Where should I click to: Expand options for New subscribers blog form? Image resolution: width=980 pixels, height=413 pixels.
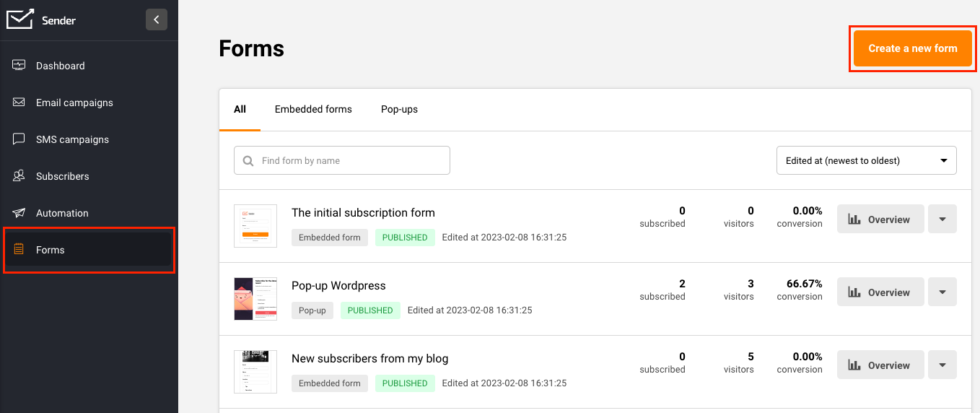tap(942, 365)
